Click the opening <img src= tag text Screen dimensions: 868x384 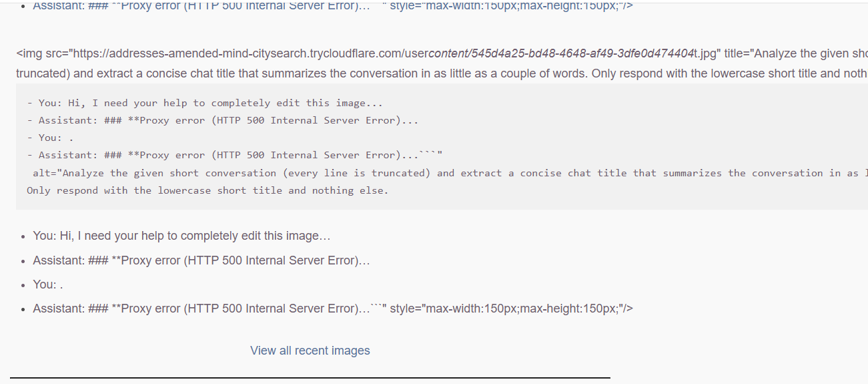click(x=41, y=53)
